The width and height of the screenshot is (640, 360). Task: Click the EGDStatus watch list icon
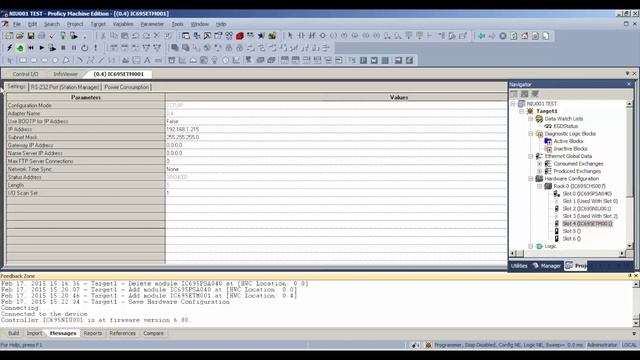[x=548, y=126]
